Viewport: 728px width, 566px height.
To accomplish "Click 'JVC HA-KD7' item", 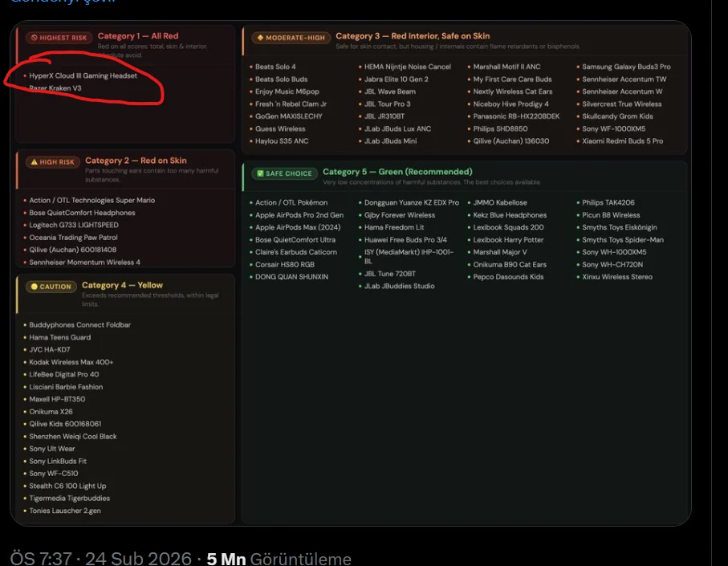I will tap(50, 349).
